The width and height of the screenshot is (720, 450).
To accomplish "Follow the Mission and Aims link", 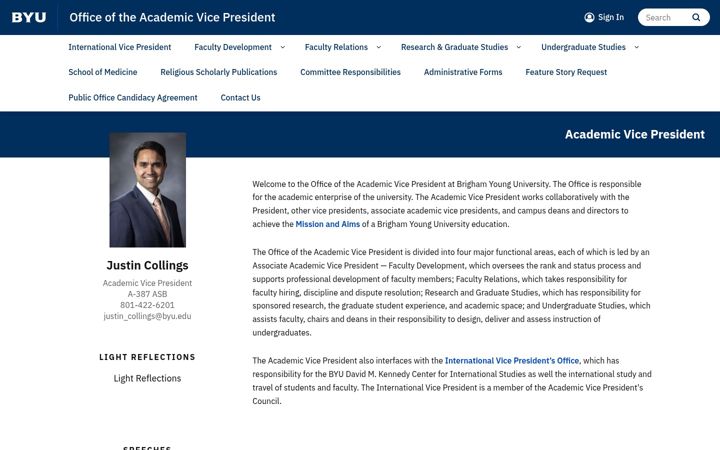I will coord(327,224).
